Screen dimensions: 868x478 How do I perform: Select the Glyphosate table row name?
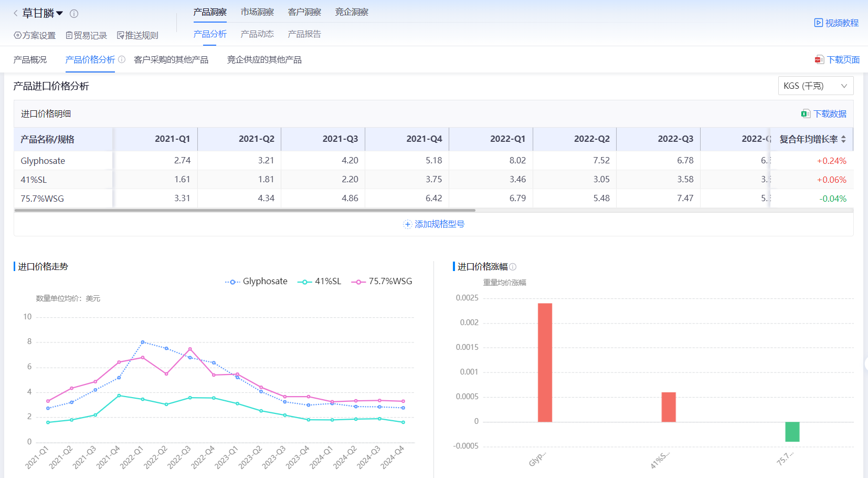tap(43, 161)
